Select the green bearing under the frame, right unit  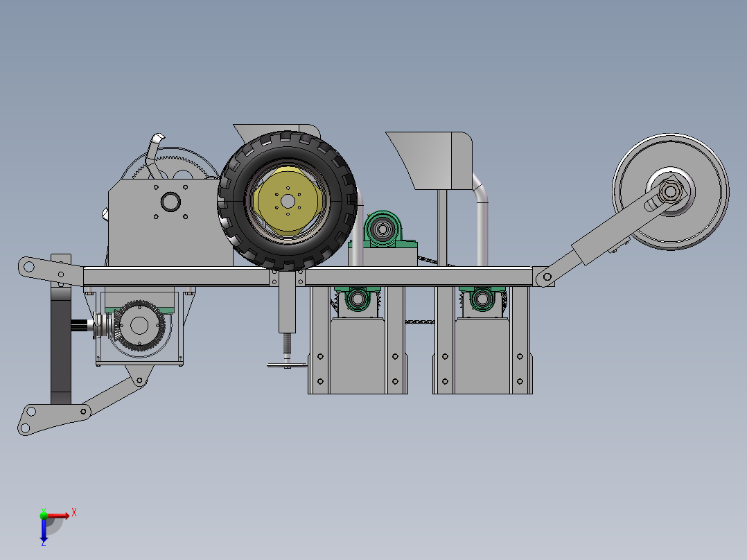(482, 298)
